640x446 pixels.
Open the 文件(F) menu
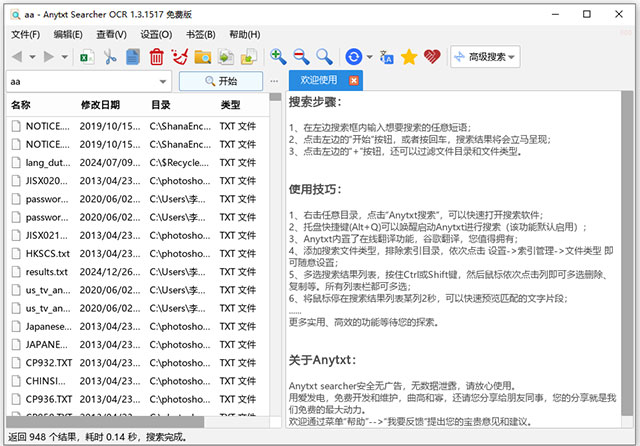[25, 35]
